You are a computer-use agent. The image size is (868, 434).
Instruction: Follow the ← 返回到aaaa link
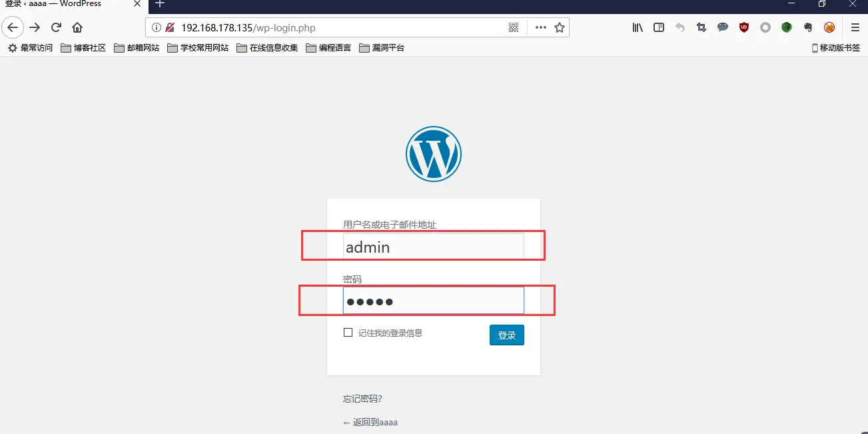[370, 422]
